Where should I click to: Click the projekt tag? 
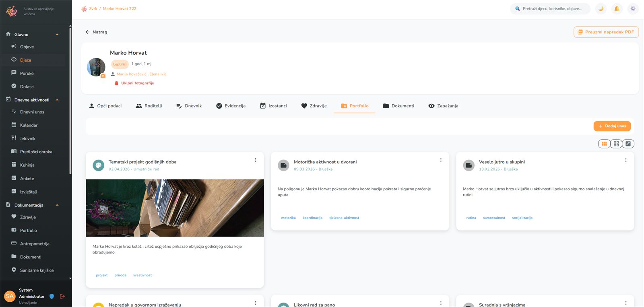coord(102,275)
